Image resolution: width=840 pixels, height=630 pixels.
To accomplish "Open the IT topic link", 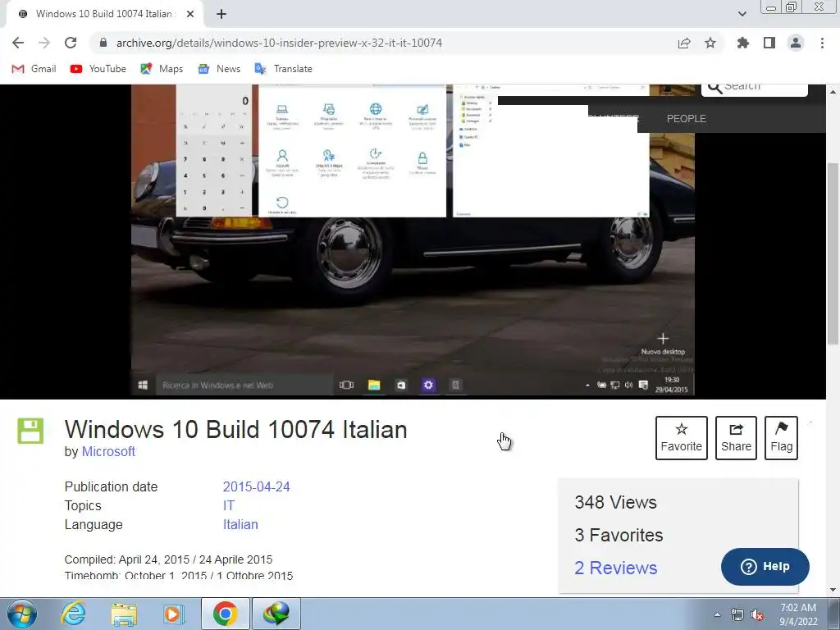I will point(229,505).
